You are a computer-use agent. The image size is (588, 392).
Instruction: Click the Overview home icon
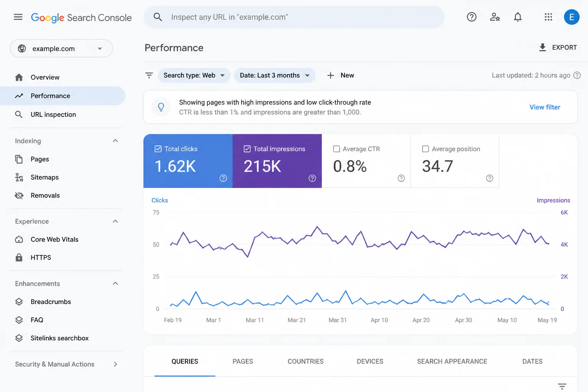click(19, 77)
